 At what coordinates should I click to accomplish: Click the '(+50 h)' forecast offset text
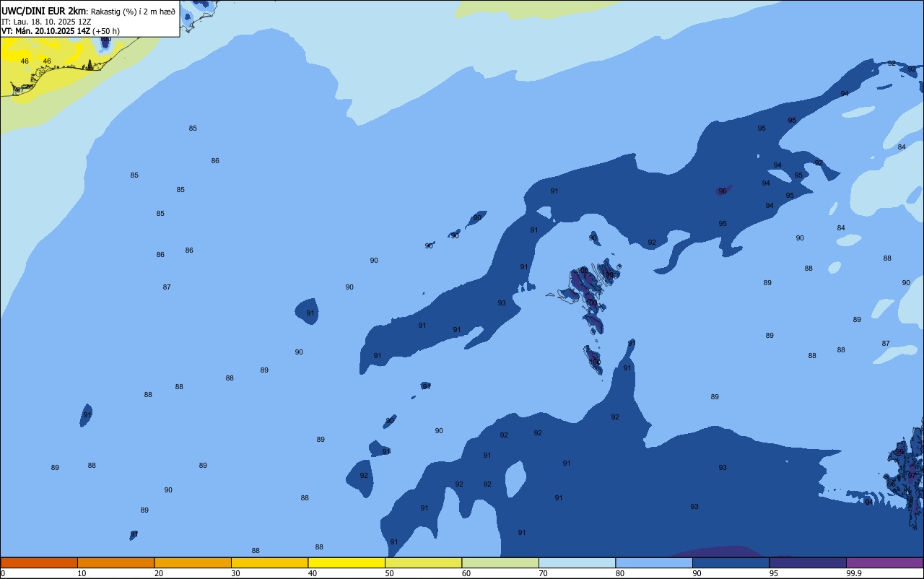point(106,31)
